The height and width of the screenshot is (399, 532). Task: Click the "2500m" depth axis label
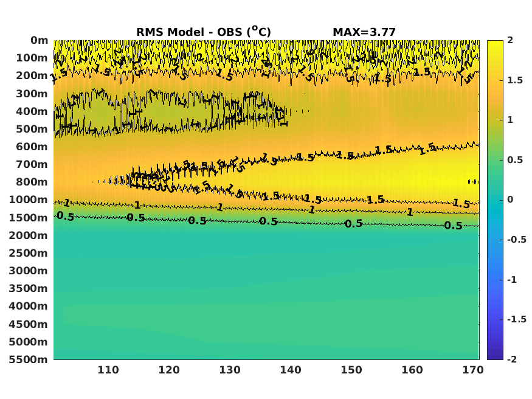tap(29, 253)
